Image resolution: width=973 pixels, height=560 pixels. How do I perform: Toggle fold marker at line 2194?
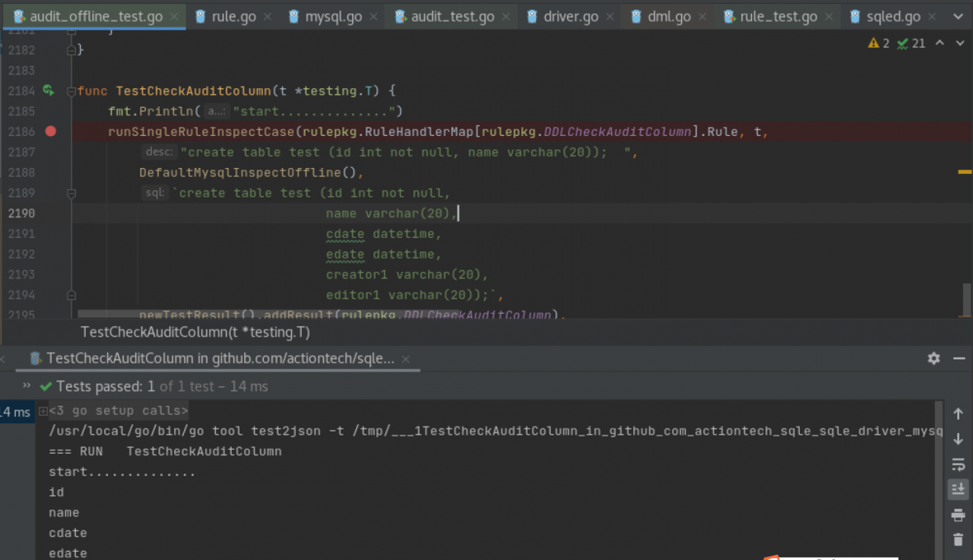pos(71,295)
